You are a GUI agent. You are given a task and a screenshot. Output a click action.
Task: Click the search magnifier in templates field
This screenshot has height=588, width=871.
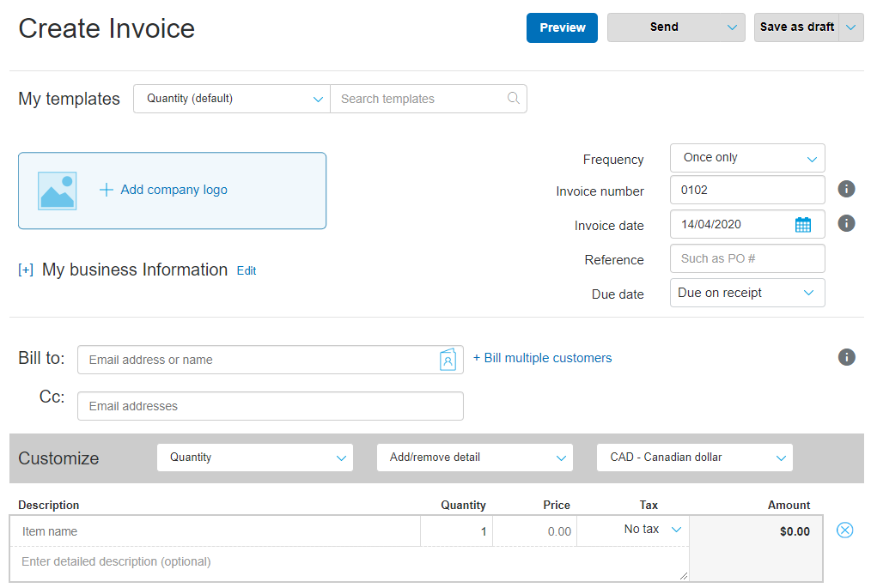[x=514, y=98]
